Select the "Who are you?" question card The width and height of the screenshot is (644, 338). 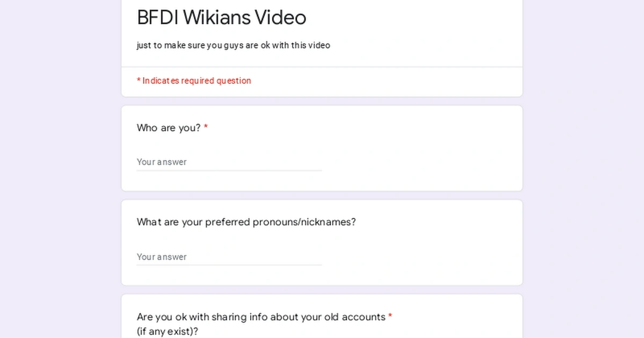point(322,148)
